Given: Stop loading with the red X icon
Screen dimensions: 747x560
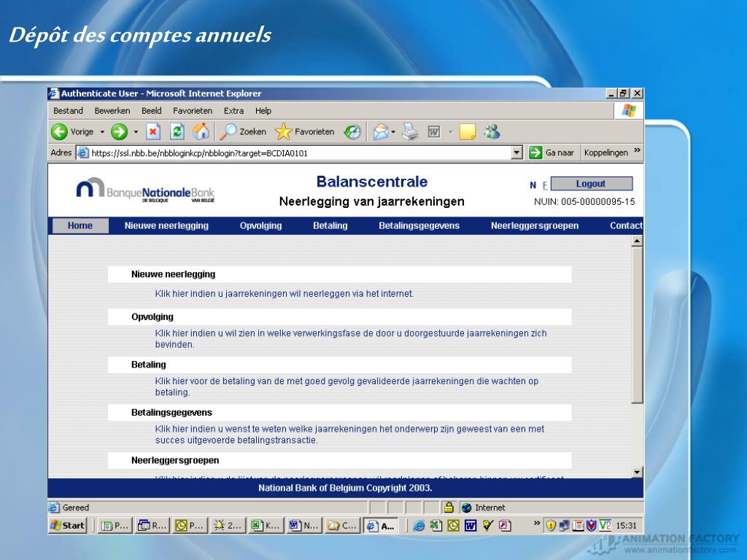Looking at the screenshot, I should pos(153,131).
